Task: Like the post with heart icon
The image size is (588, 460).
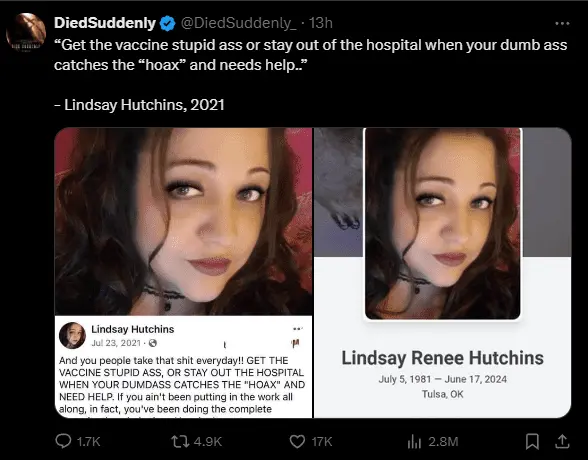Action: point(297,441)
